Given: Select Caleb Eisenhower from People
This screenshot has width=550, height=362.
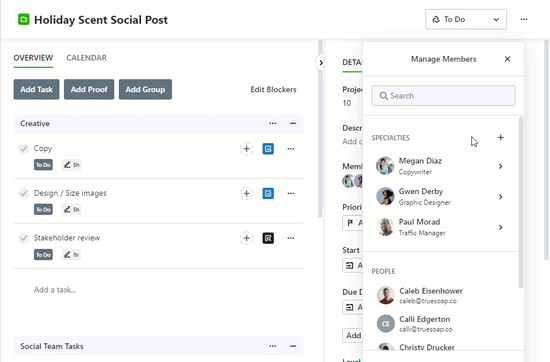Looking at the screenshot, I should (440, 295).
